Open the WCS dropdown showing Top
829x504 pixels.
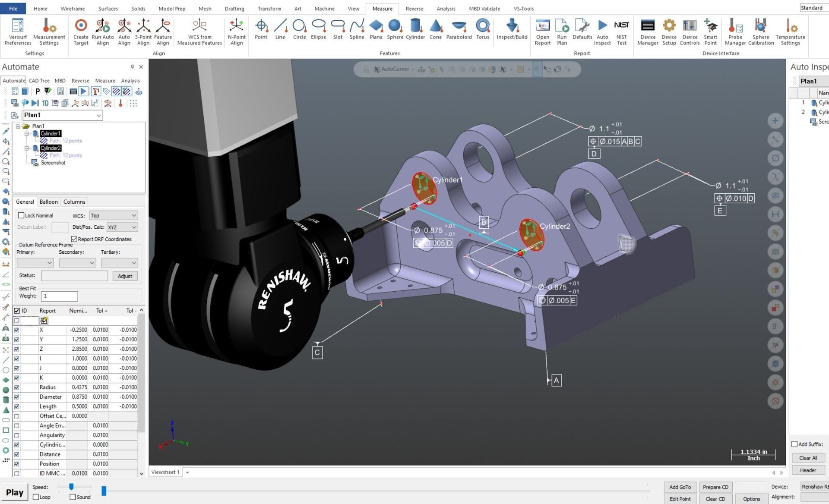click(113, 215)
